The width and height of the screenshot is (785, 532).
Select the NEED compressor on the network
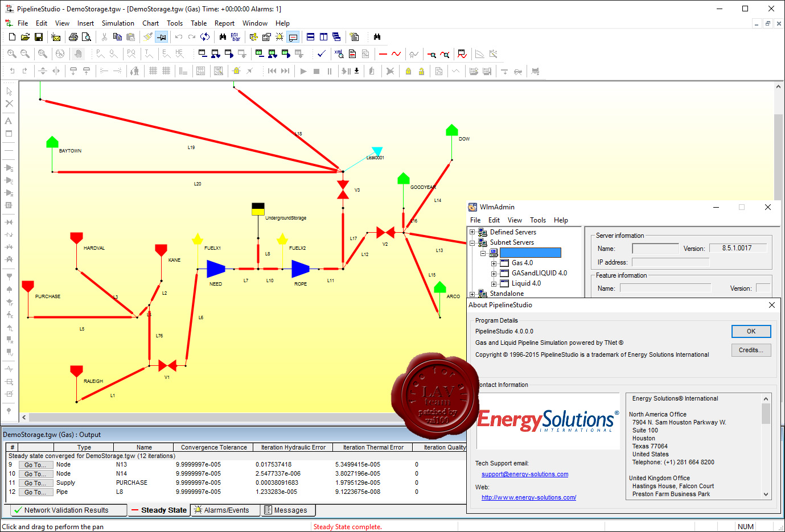216,269
